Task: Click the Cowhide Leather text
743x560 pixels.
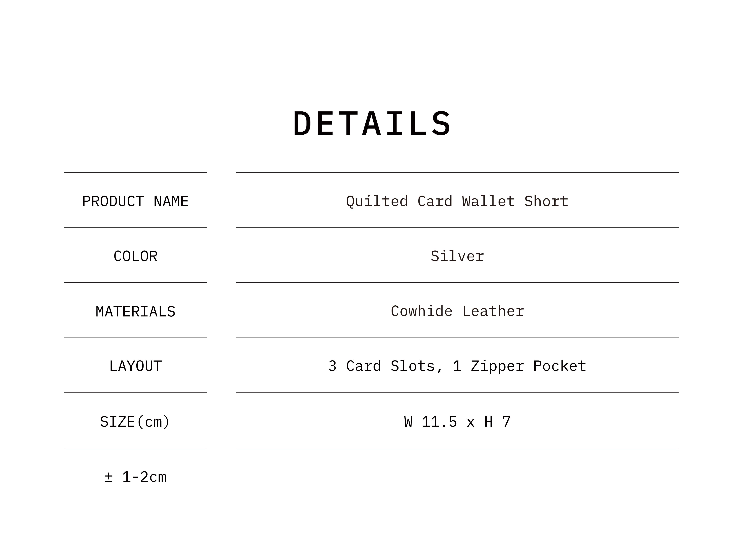Action: click(457, 311)
